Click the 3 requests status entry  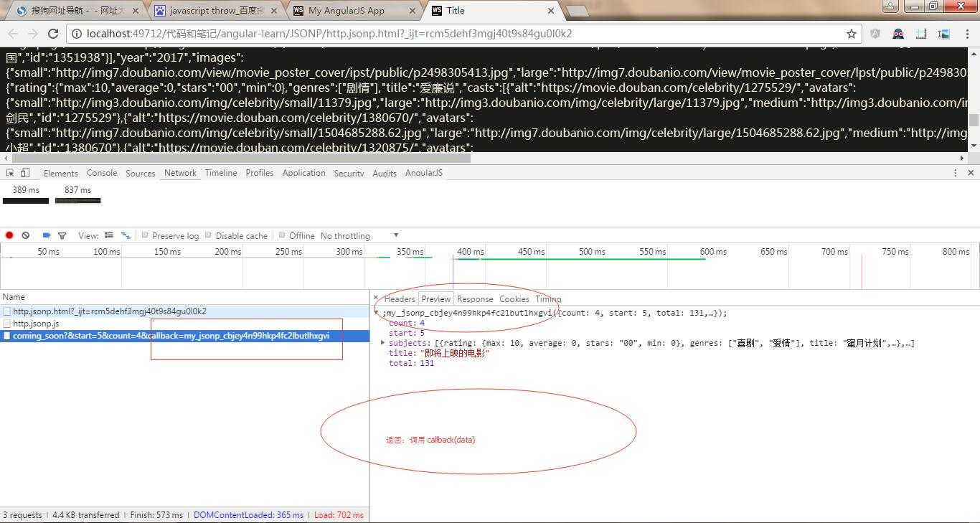pyautogui.click(x=24, y=515)
